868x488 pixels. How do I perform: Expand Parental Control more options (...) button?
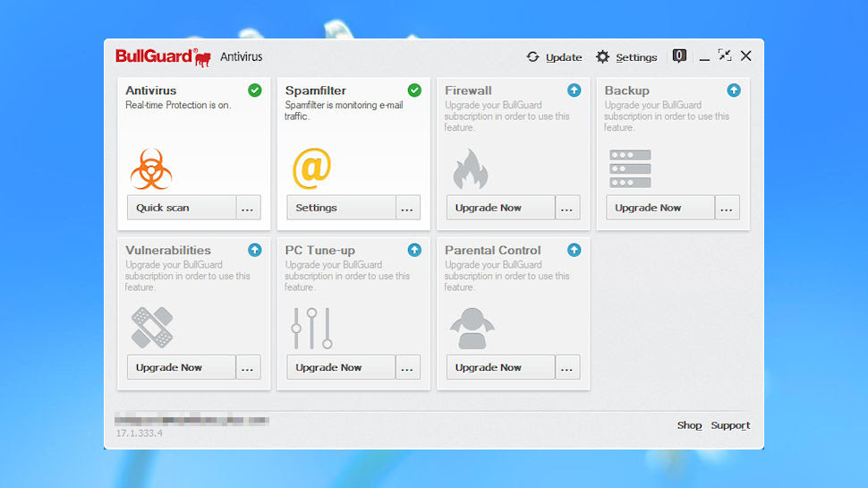(x=566, y=367)
